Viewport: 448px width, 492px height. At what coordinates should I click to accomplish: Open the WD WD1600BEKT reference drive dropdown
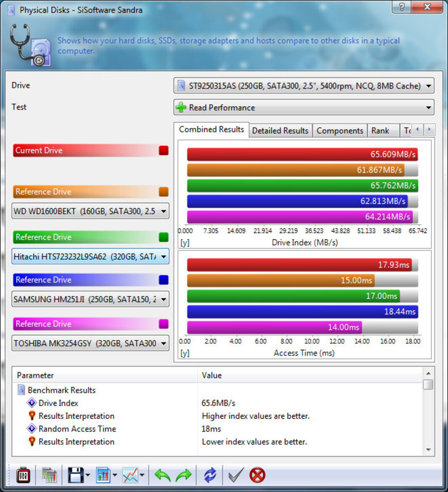pos(90,211)
